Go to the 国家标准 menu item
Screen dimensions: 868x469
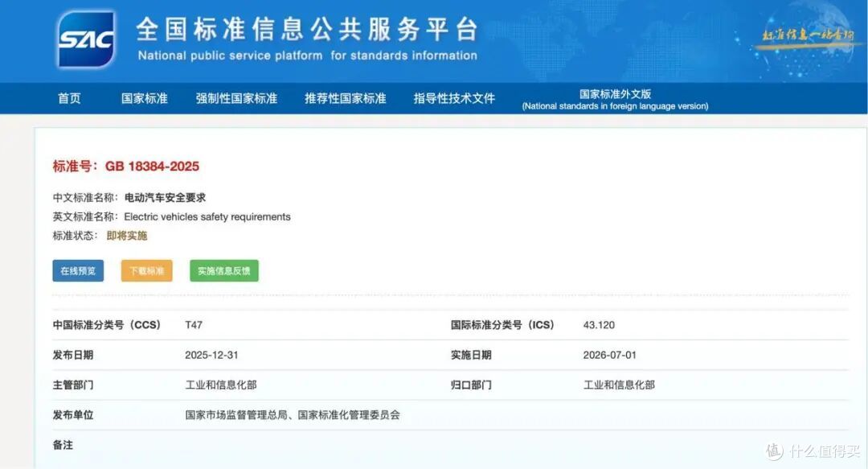coord(145,99)
